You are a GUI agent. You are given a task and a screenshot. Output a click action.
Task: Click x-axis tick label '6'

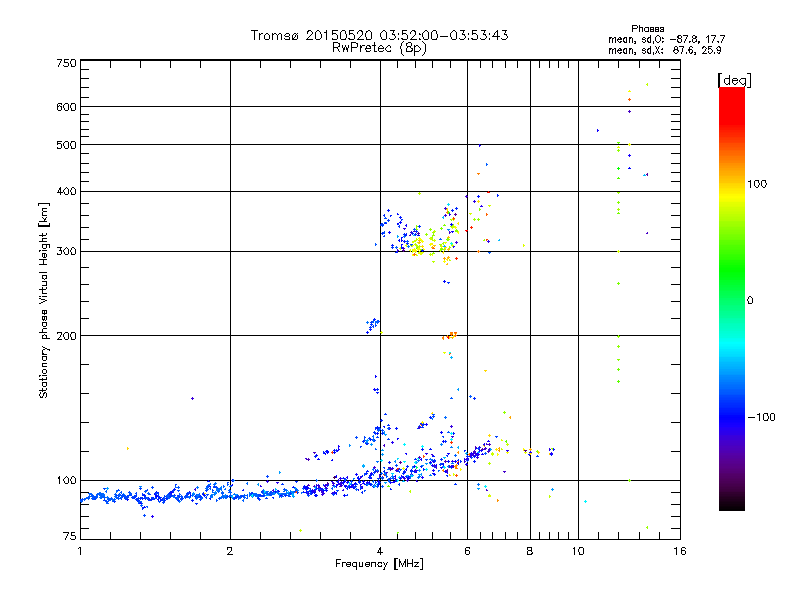(x=467, y=551)
